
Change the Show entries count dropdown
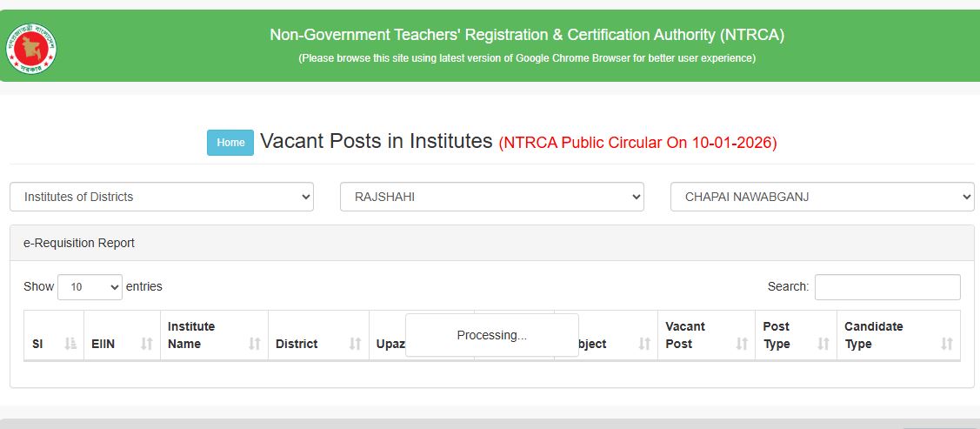tap(90, 286)
